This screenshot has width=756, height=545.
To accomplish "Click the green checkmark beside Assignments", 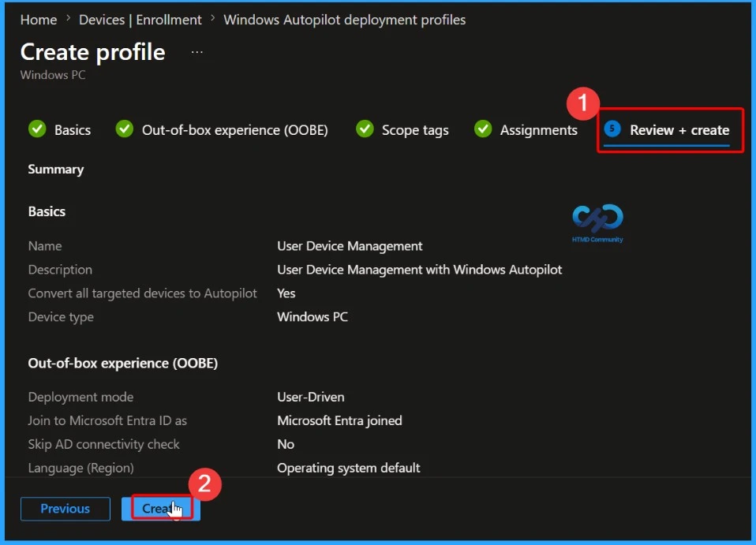I will (x=483, y=129).
